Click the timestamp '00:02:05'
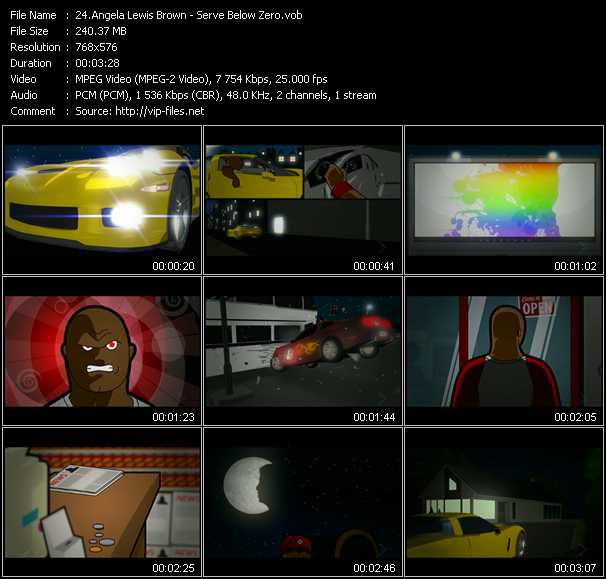The image size is (606, 579). click(575, 417)
